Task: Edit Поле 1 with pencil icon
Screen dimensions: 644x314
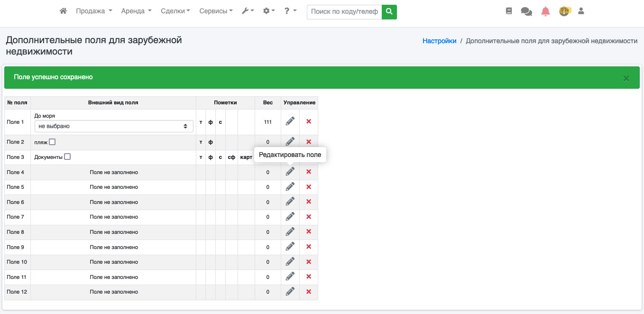Action: tap(290, 121)
